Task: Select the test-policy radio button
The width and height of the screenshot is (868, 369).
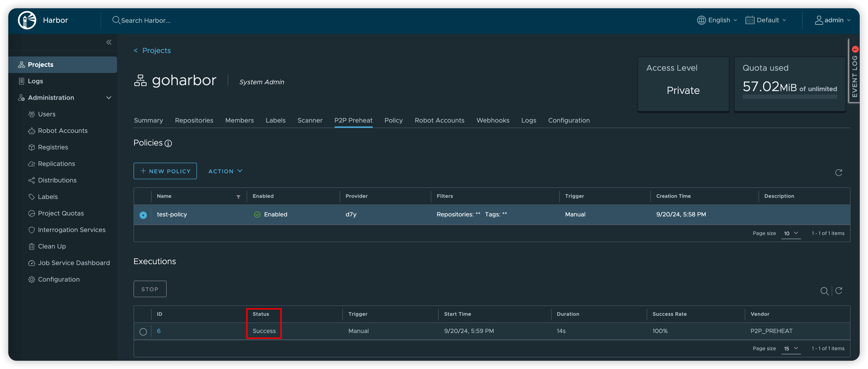Action: tap(143, 215)
